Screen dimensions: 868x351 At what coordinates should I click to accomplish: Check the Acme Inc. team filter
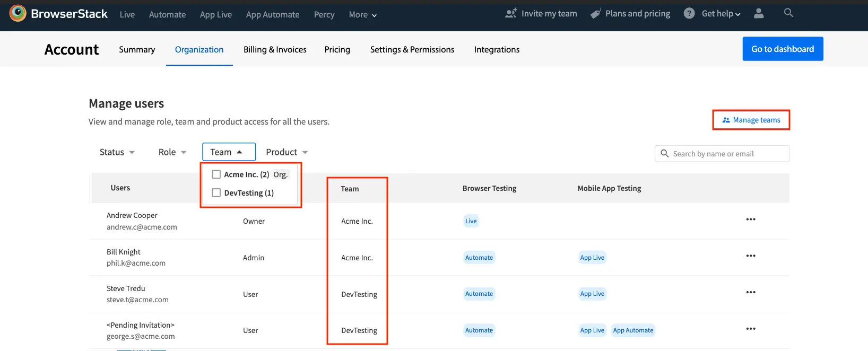point(216,174)
